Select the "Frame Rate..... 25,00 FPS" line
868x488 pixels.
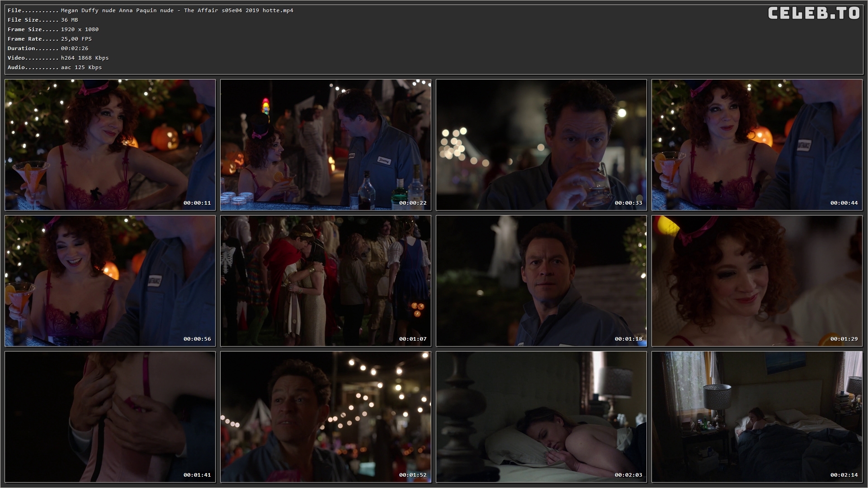tap(50, 39)
